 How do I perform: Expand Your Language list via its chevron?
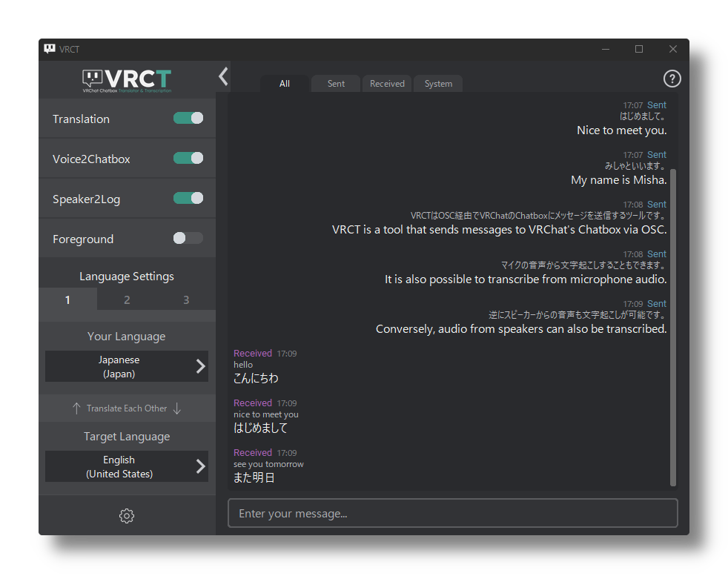pyautogui.click(x=200, y=366)
